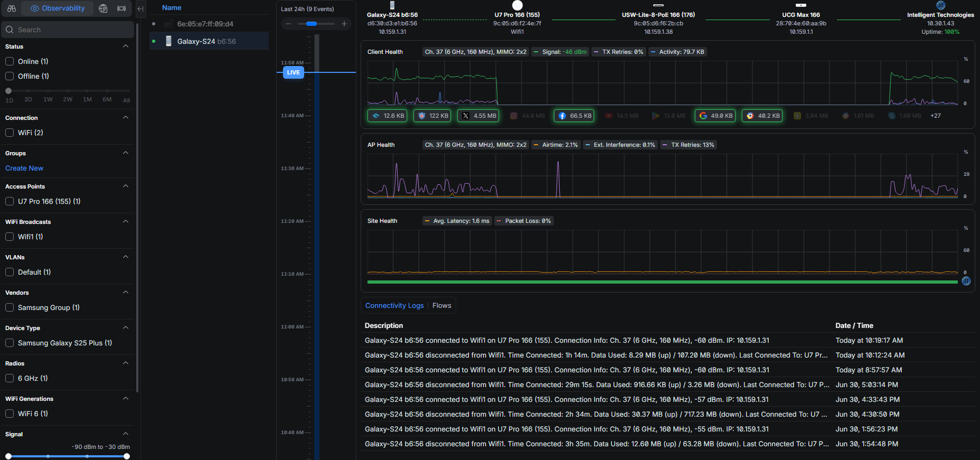Check the Samsung Group (1) vendor filter
980x460 pixels.
click(x=10, y=307)
